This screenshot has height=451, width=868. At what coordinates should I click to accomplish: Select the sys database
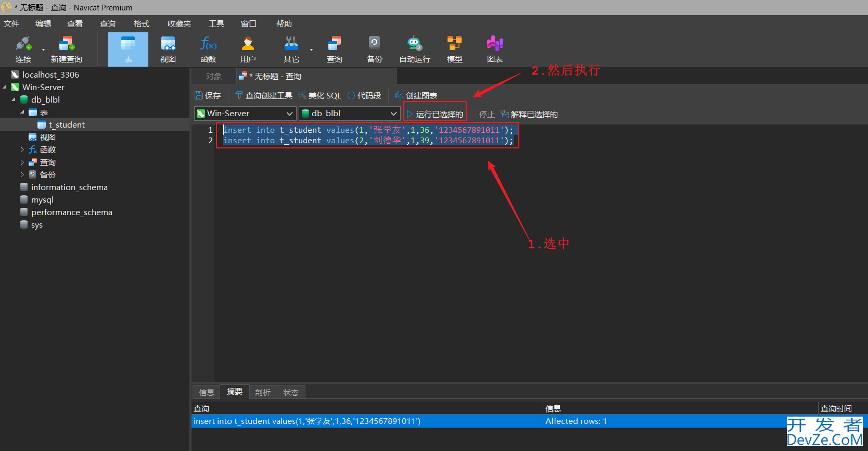[36, 224]
